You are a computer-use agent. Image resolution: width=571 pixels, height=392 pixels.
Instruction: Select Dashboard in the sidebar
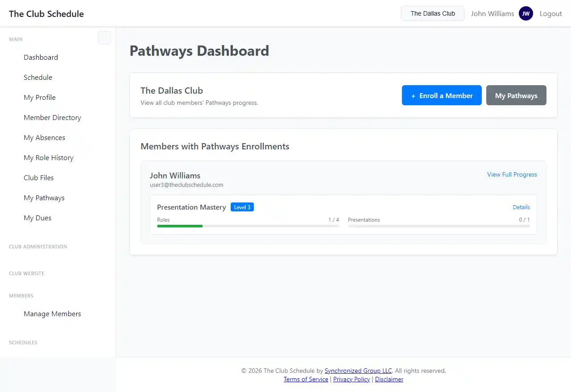coord(41,57)
